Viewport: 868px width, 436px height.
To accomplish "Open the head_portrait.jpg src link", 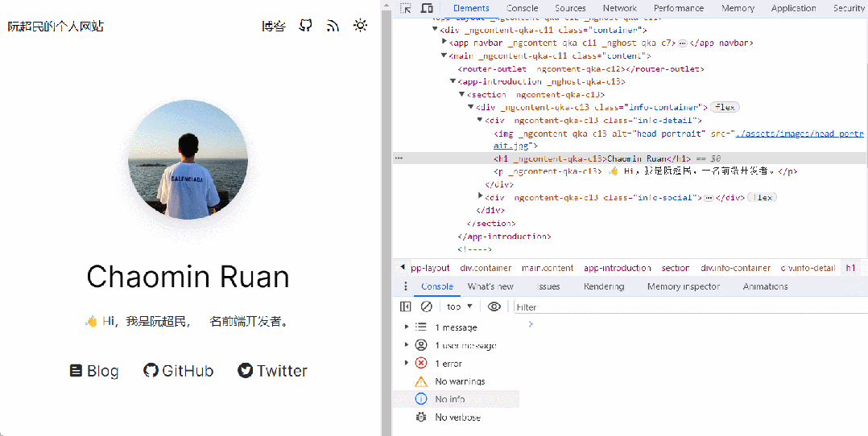I will [679, 139].
